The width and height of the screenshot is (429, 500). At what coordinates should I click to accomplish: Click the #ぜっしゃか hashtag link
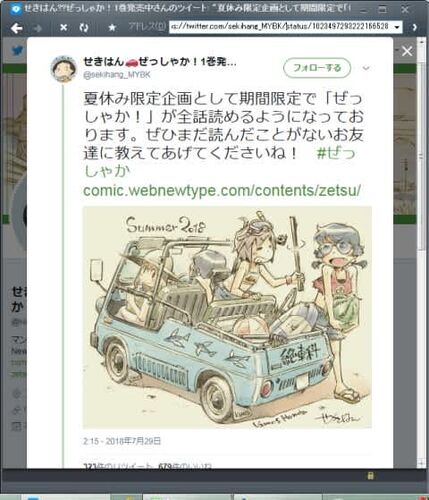(220, 163)
